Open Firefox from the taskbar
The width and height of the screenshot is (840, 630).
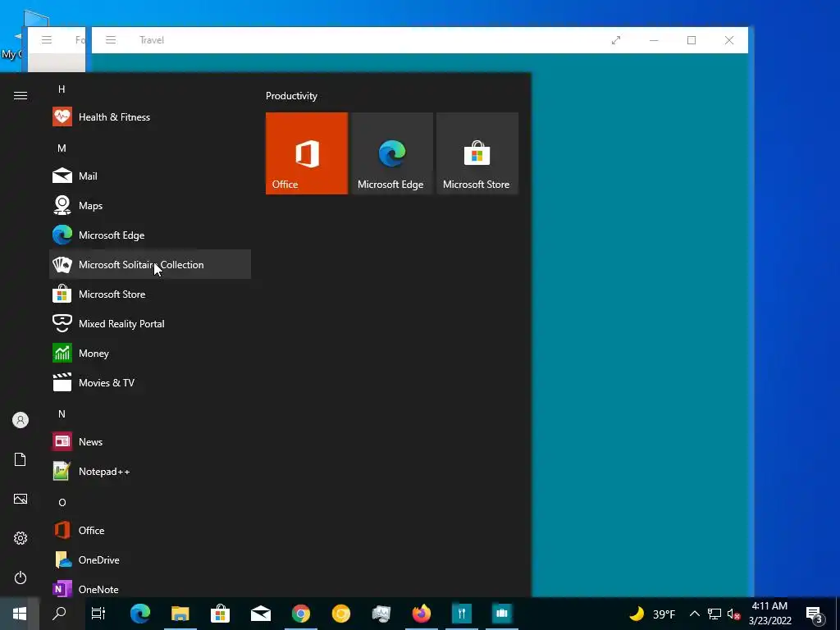(x=422, y=614)
